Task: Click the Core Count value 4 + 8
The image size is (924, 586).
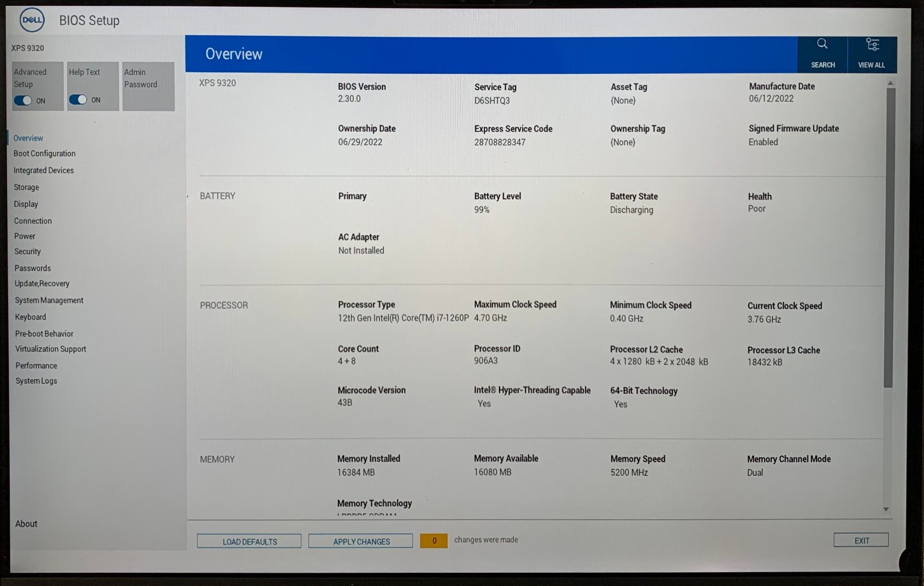Action: [x=346, y=361]
